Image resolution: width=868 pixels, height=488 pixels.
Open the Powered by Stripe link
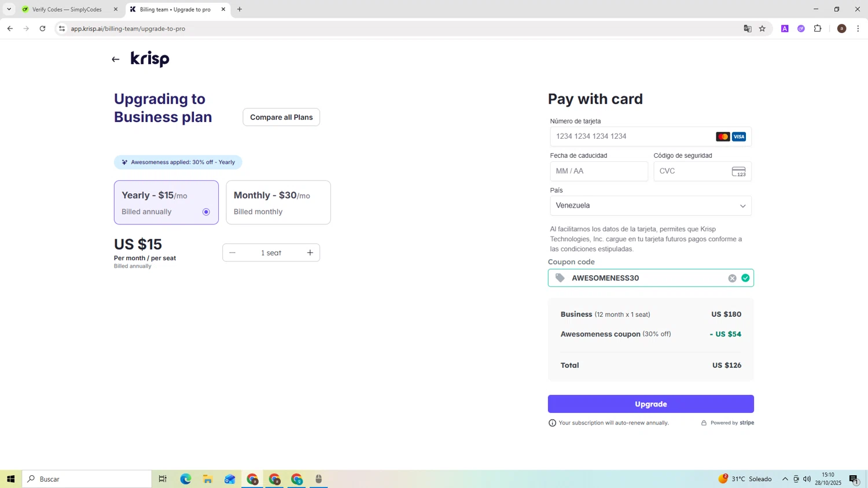(727, 423)
